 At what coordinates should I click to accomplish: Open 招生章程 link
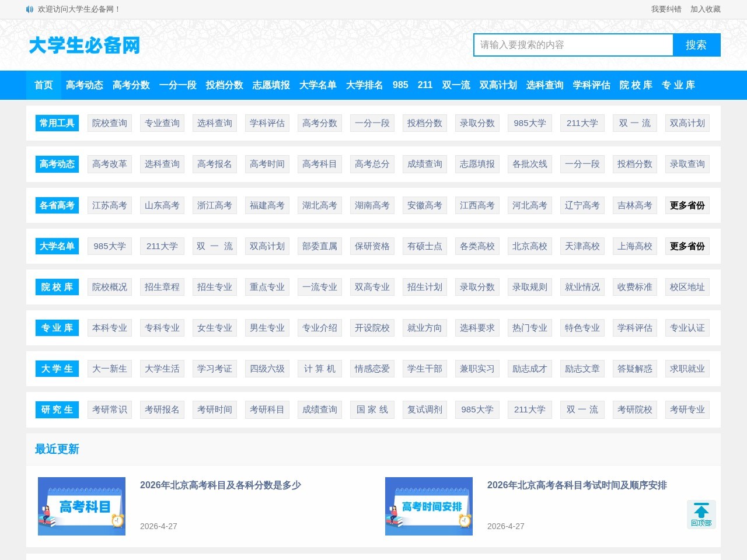tap(162, 287)
